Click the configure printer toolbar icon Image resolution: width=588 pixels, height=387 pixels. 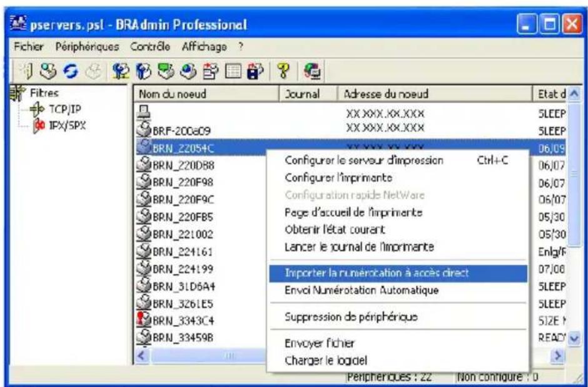pos(143,71)
